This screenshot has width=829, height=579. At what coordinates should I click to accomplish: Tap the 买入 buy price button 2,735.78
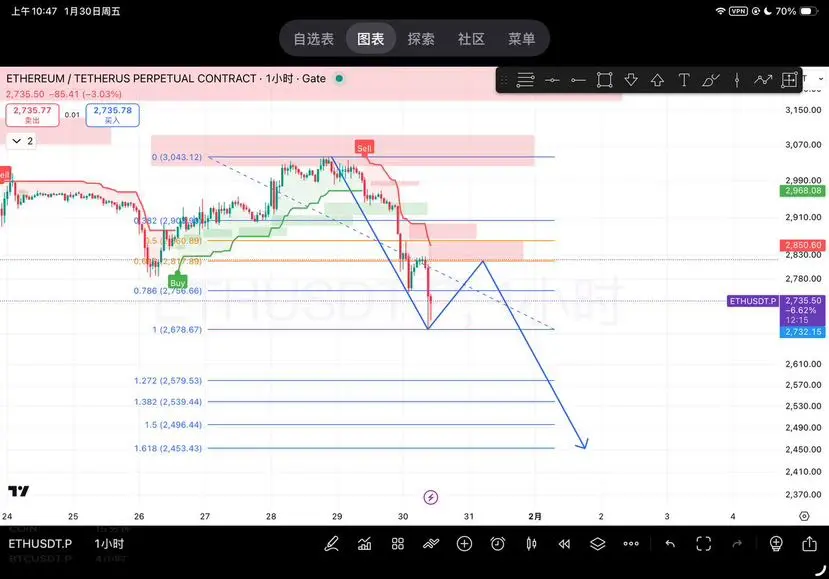113,115
